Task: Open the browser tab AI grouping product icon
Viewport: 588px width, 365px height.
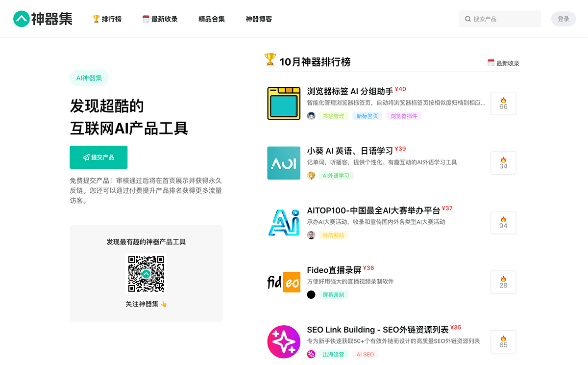Action: 284,104
